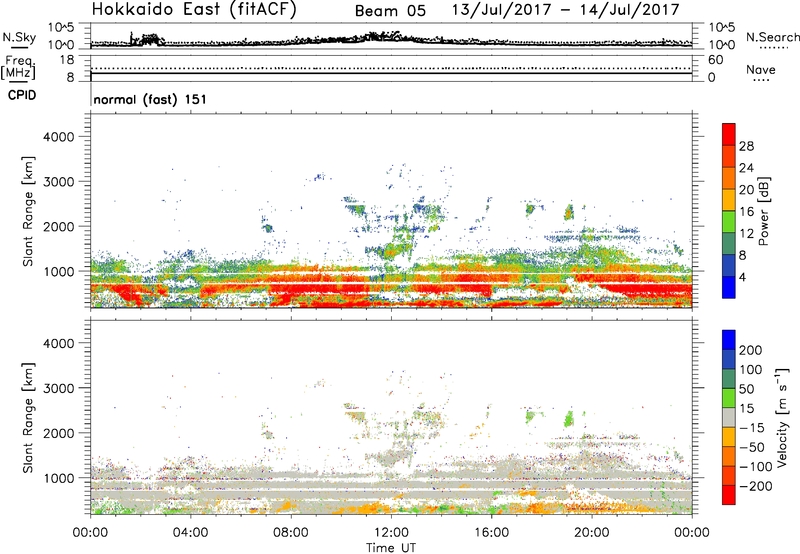Click the bright green 15–50 velocity colorbar segment

[x=729, y=398]
